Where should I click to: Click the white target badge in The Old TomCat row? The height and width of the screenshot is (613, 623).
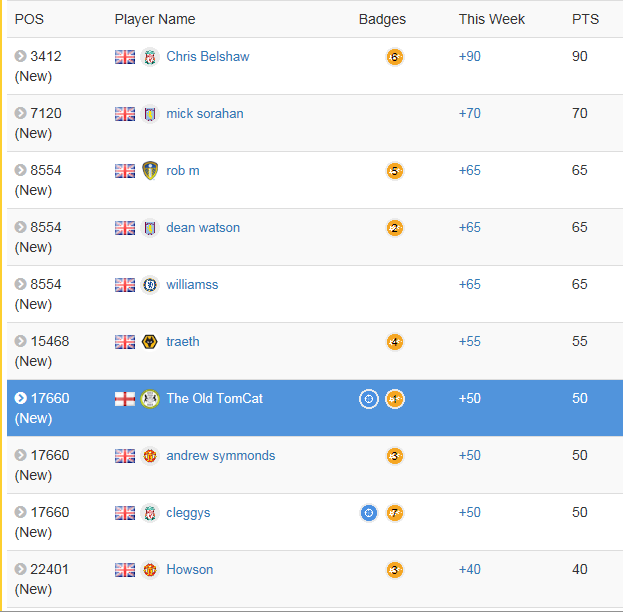tap(369, 399)
